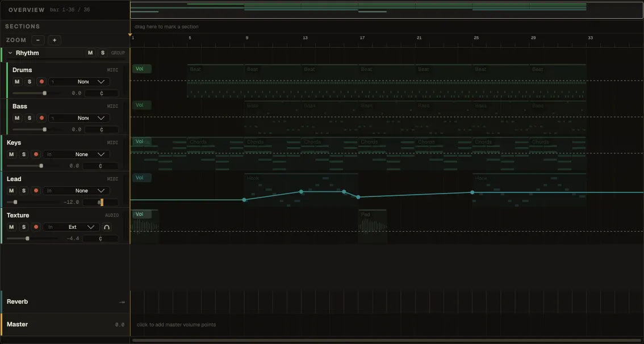Mute the Rhythm group
The width and height of the screenshot is (644, 344).
click(90, 53)
